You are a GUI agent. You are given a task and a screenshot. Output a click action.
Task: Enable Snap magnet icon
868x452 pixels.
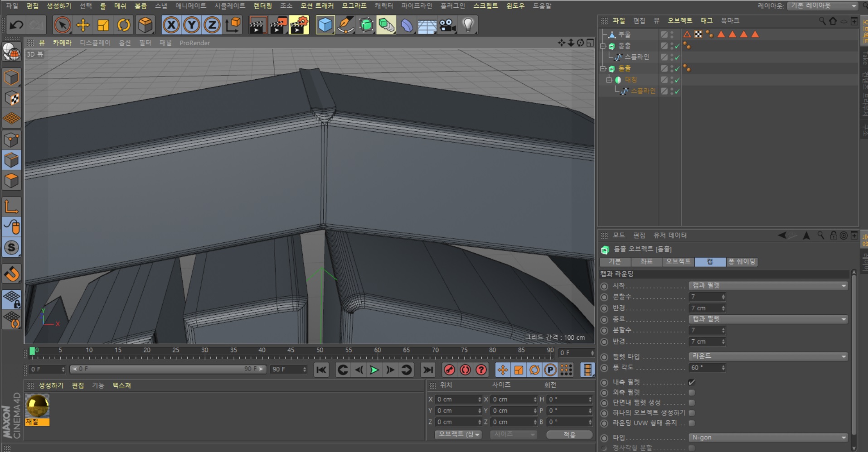point(11,274)
